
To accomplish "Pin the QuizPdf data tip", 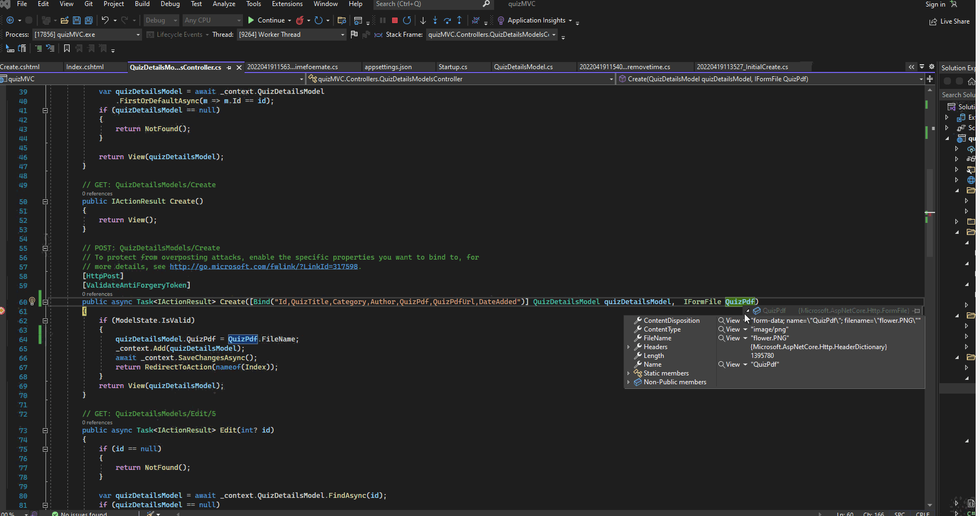I will pos(916,311).
